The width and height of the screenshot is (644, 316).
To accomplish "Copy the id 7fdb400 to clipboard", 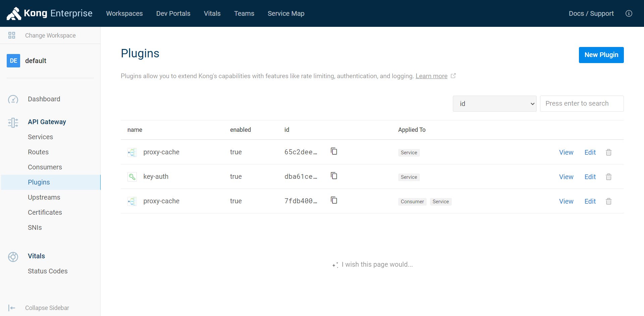I will click(334, 200).
